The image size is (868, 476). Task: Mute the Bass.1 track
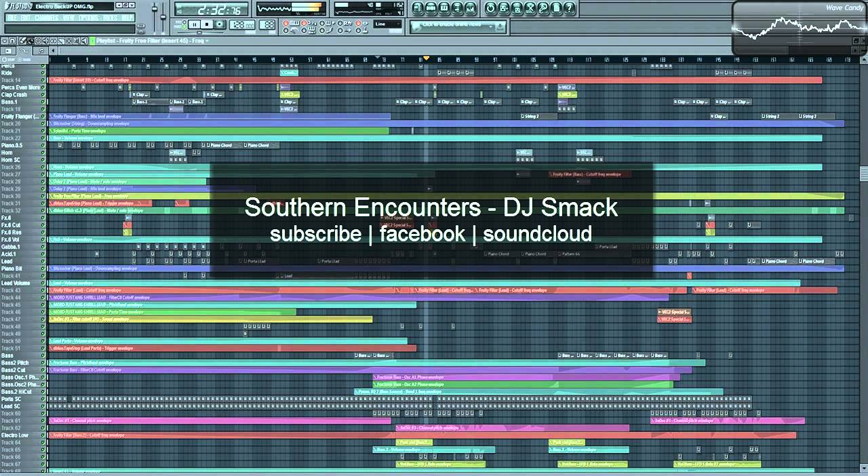(x=43, y=102)
